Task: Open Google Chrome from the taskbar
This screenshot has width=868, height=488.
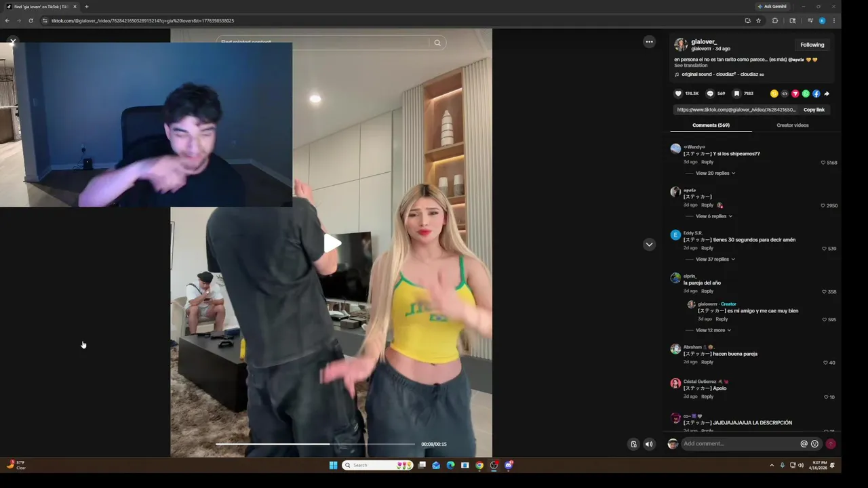Action: [x=479, y=465]
